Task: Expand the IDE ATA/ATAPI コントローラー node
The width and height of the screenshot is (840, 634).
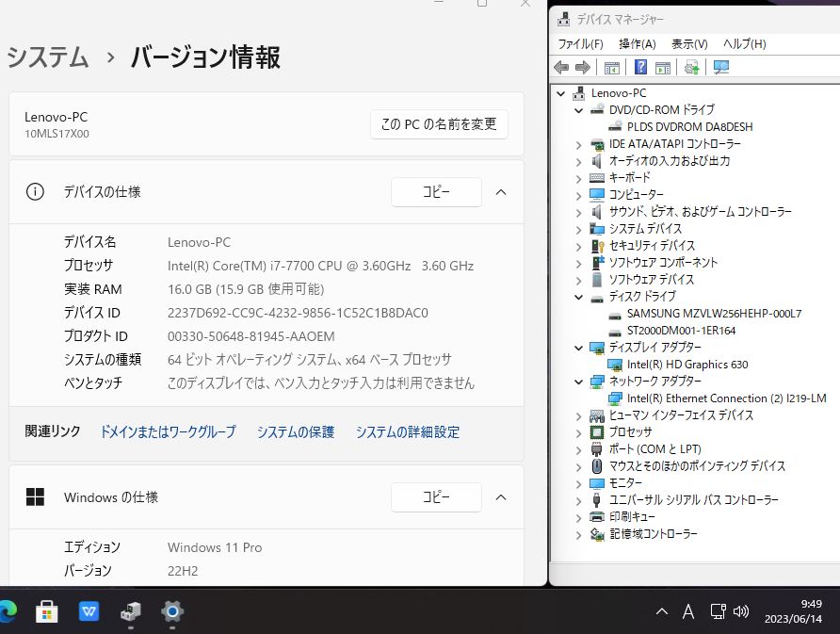Action: tap(578, 145)
